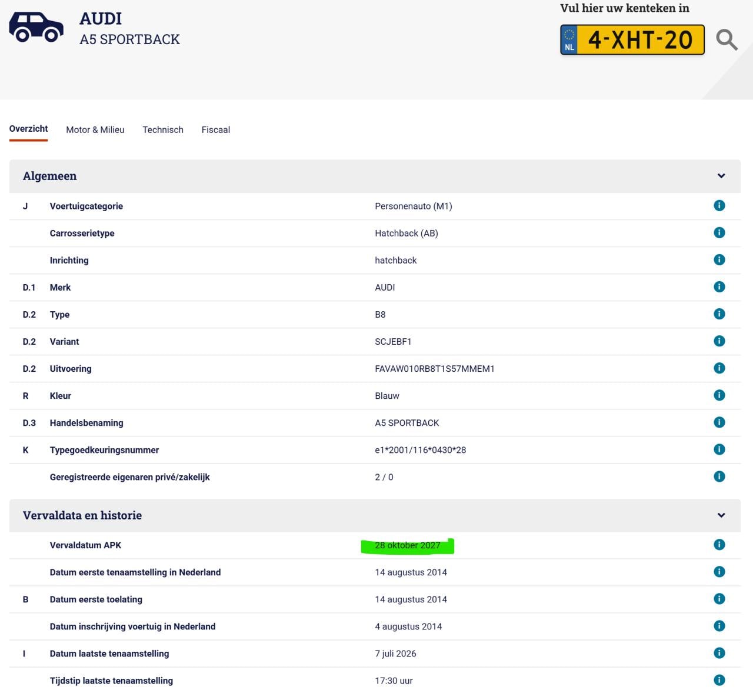Click the Typegoedkeuringsnummer label

coord(104,450)
